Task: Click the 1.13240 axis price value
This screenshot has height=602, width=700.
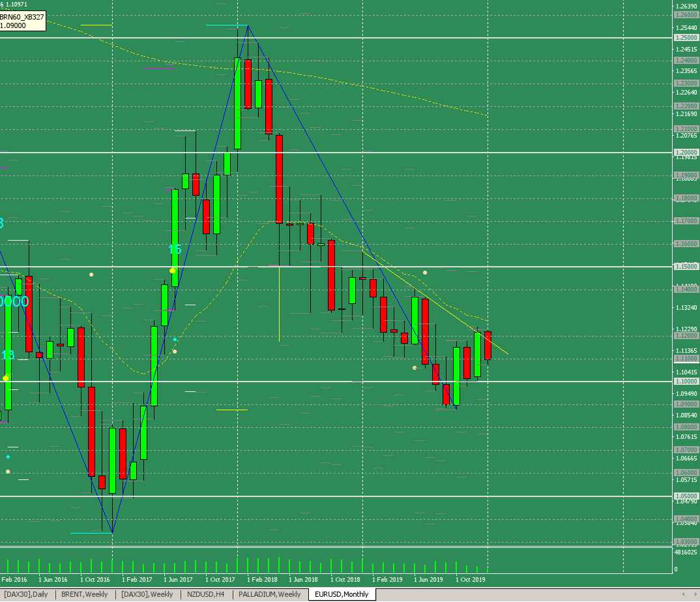Action: [686, 308]
